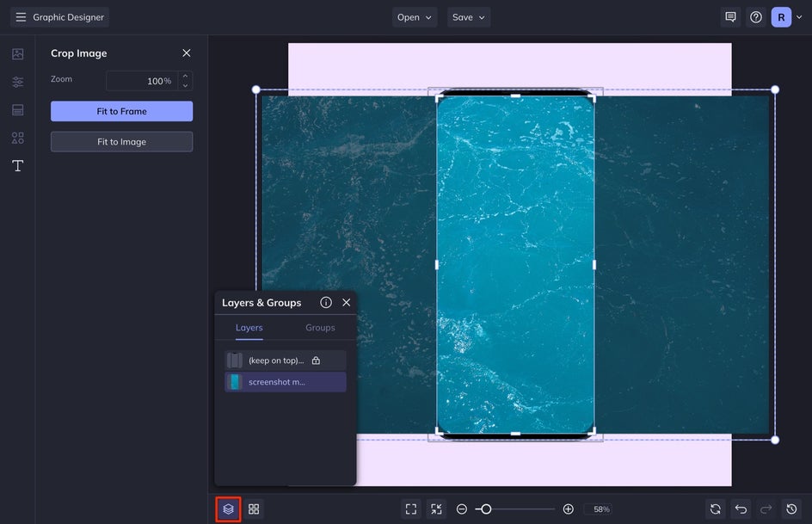Expand the Open dropdown menu
The height and width of the screenshot is (524, 812).
pyautogui.click(x=415, y=17)
